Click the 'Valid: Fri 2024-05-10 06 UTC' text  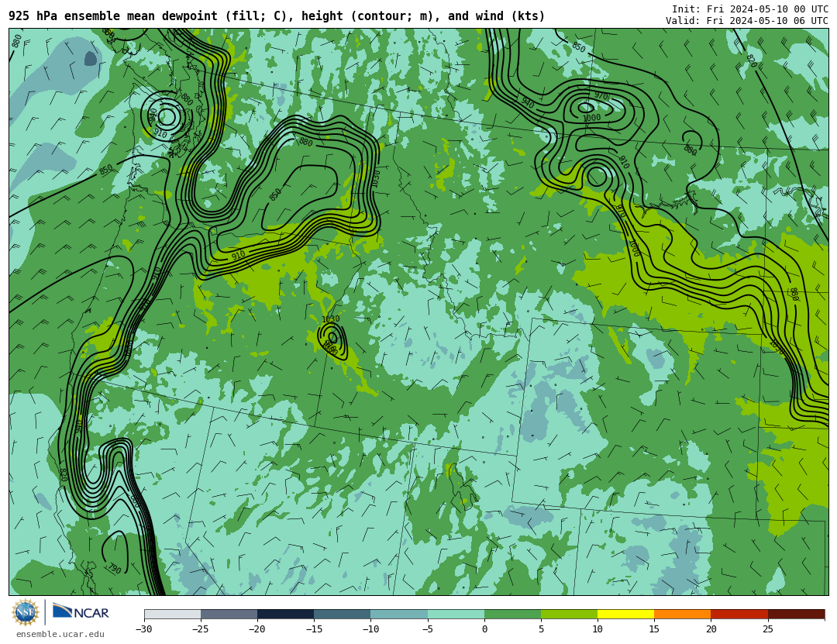[x=747, y=21]
